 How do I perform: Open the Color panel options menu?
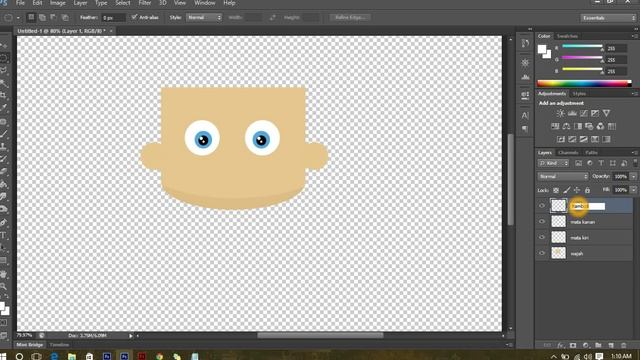point(635,36)
